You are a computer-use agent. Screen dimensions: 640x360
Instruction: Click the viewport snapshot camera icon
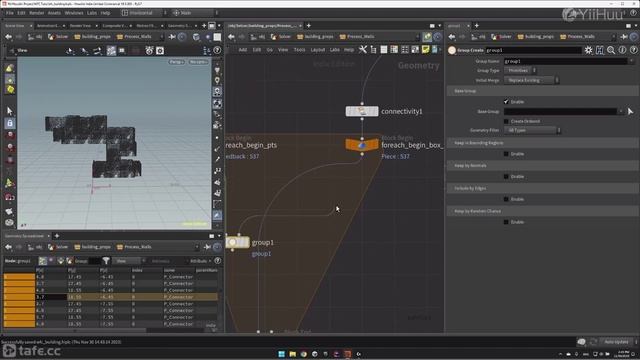tap(160, 51)
